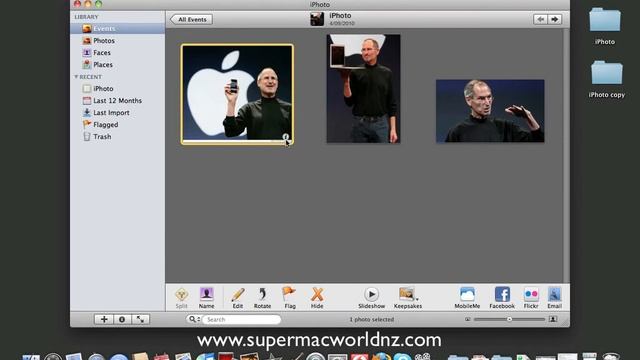Screen dimensions: 640x360
Task: Click the Search field
Action: point(241,320)
